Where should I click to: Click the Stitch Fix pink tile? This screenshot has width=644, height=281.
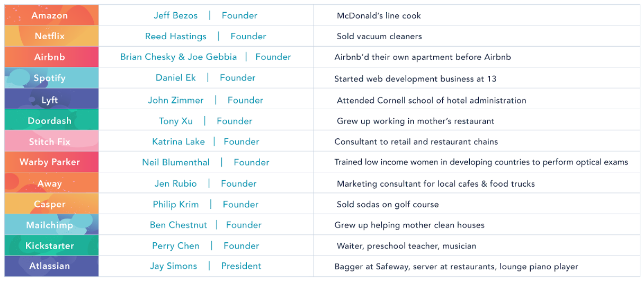(50, 142)
